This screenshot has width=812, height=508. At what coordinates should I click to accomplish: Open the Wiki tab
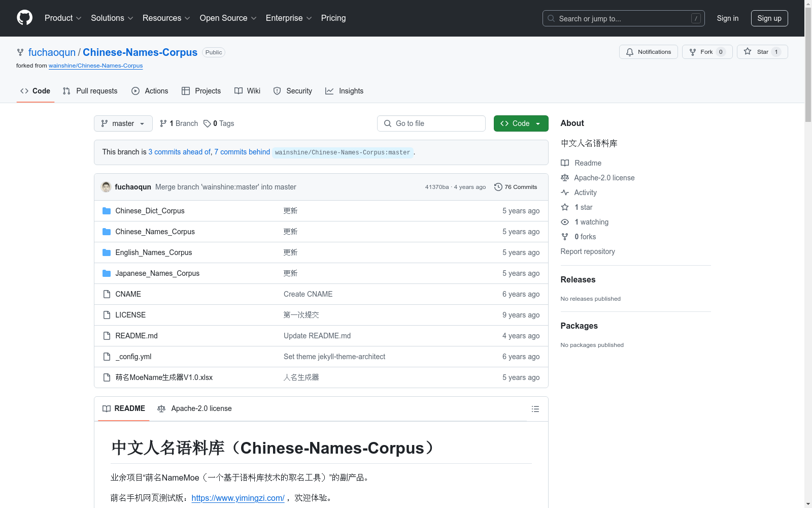click(x=247, y=91)
